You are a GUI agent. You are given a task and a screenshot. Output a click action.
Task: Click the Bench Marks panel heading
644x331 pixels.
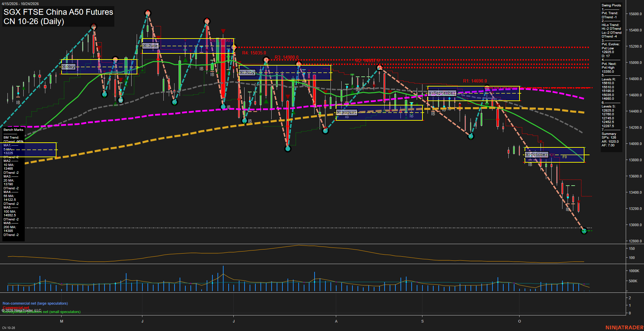14,130
